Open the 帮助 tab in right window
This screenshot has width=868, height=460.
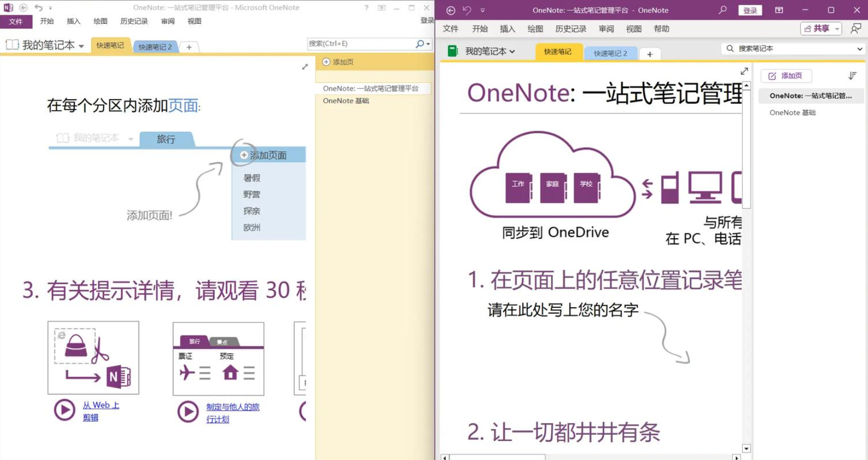[662, 28]
